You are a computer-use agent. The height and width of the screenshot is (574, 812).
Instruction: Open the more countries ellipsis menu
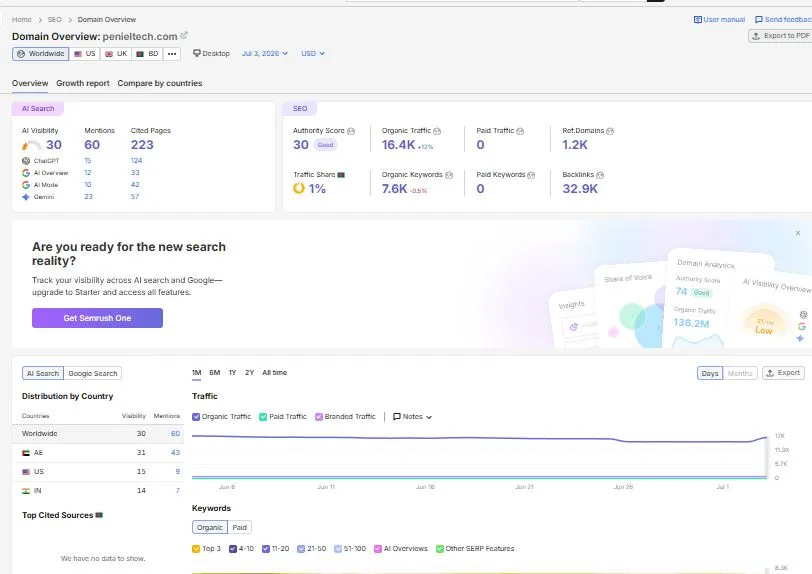click(x=172, y=53)
